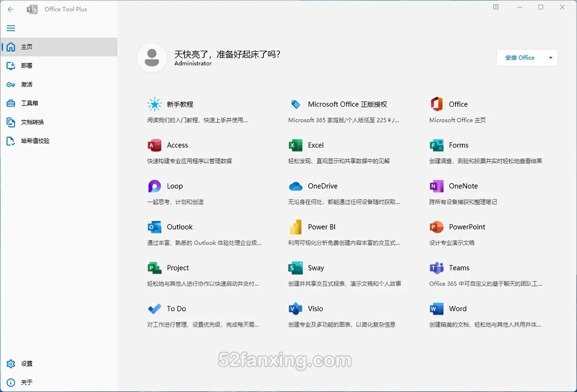Click the Sway app icon

pyautogui.click(x=295, y=268)
